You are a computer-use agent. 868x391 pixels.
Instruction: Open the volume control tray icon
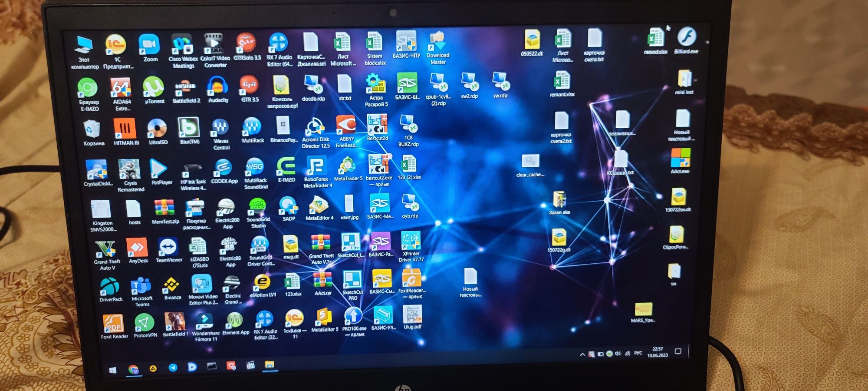point(618,353)
